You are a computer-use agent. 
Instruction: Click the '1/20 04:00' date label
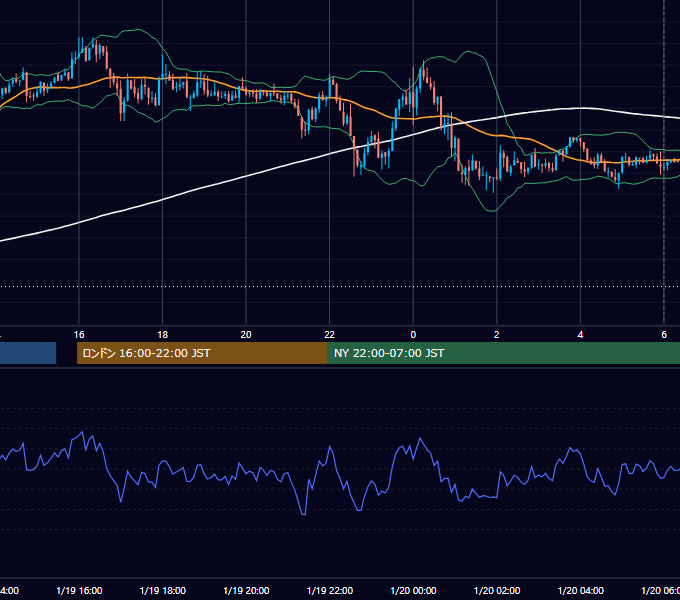coord(580,590)
